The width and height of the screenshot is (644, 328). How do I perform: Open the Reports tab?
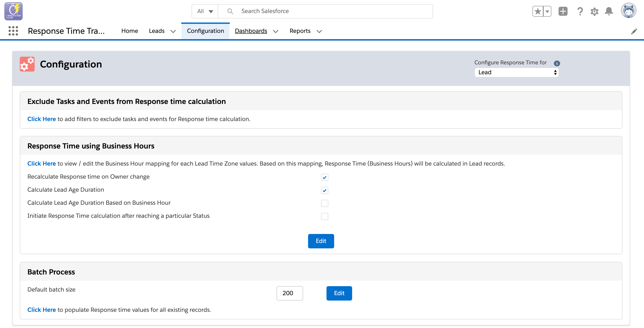coord(300,31)
